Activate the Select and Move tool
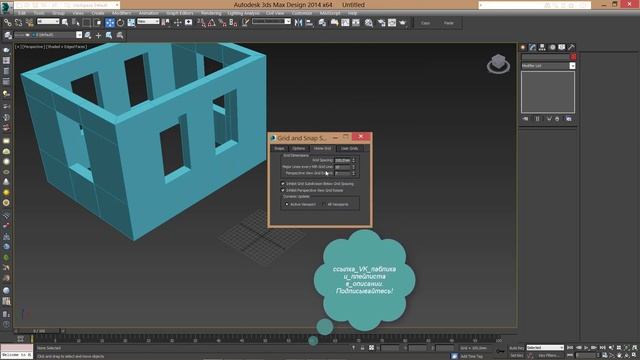This screenshot has height=360, width=640. (x=110, y=23)
